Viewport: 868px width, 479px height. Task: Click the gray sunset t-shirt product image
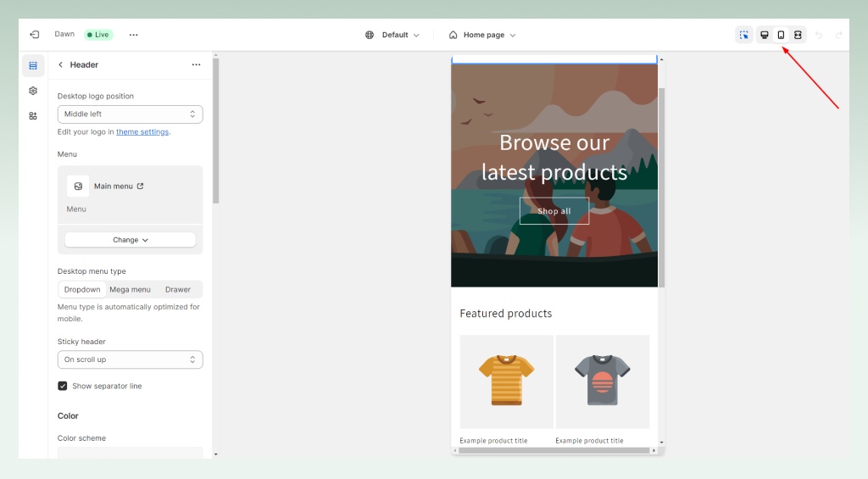[603, 381]
